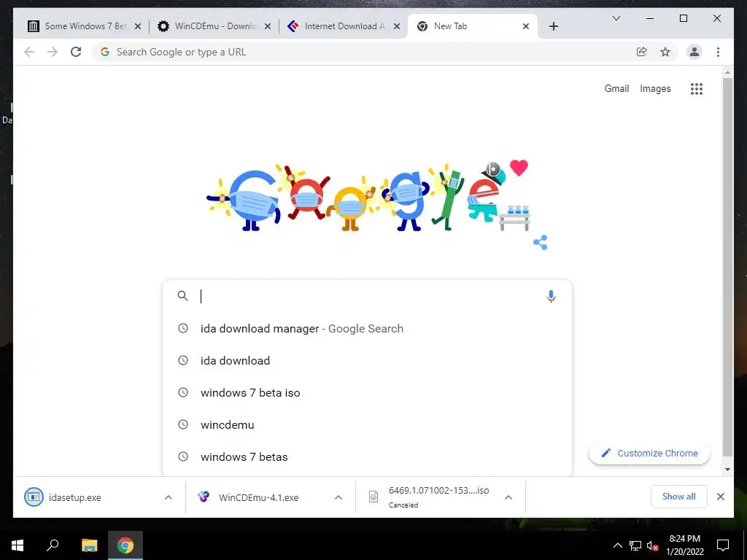The width and height of the screenshot is (747, 560).
Task: Choose the ida download suggestion
Action: [367, 360]
